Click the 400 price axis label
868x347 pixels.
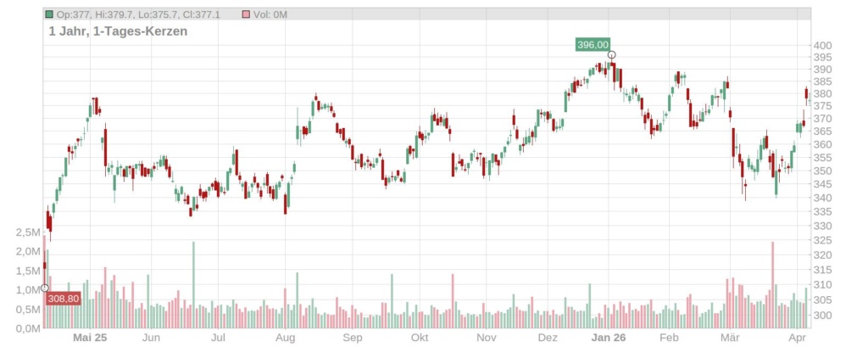tap(823, 46)
